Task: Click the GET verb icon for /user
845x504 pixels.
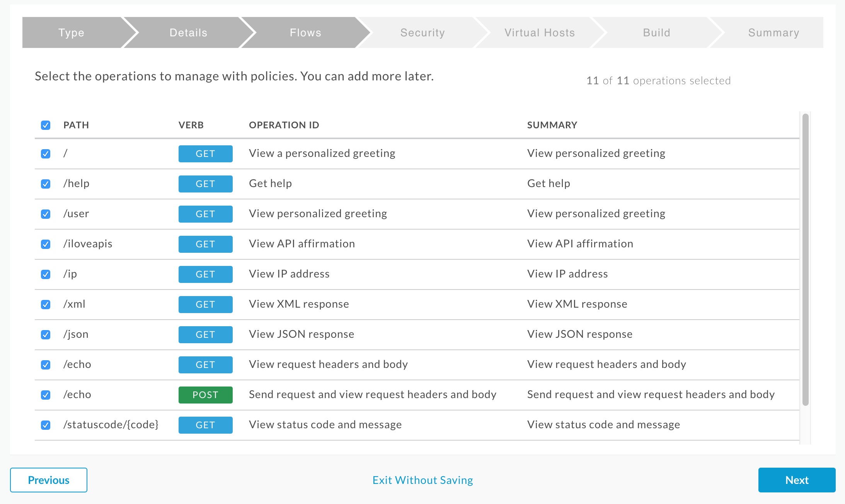Action: (x=204, y=214)
